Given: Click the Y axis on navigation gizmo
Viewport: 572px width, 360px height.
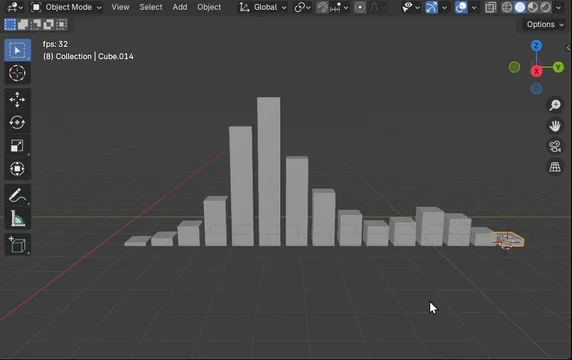Looking at the screenshot, I should click(x=558, y=67).
